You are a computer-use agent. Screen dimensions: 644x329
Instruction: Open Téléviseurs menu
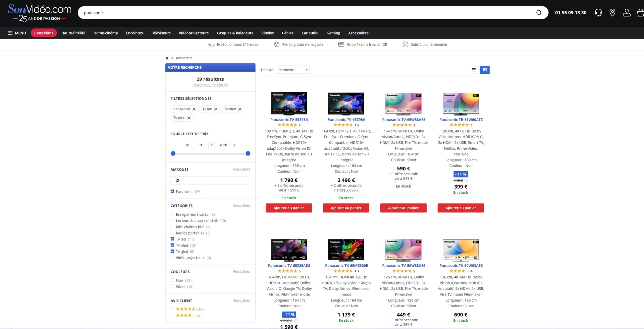click(x=161, y=33)
